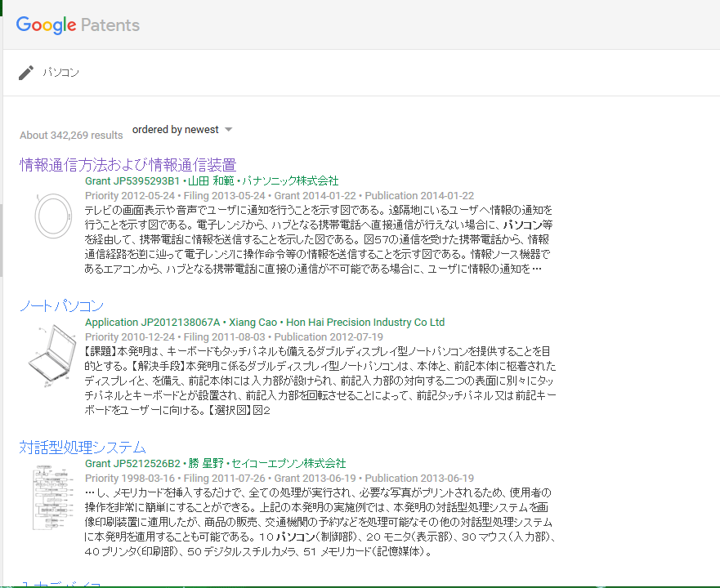Click the laptop drawing thumbnail
Viewport: 720px width, 588px height.
coord(51,355)
